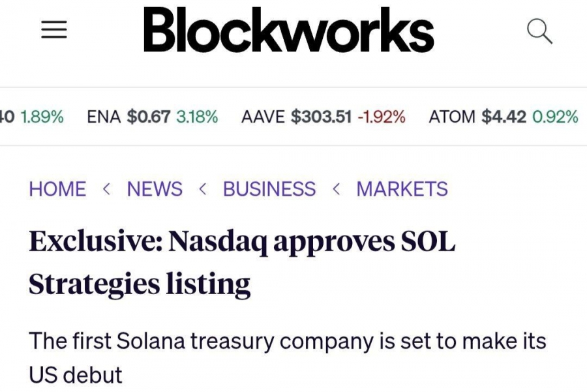This screenshot has width=587, height=392.
Task: Click the chevron between BUSINESS and MARKETS
Action: point(337,189)
